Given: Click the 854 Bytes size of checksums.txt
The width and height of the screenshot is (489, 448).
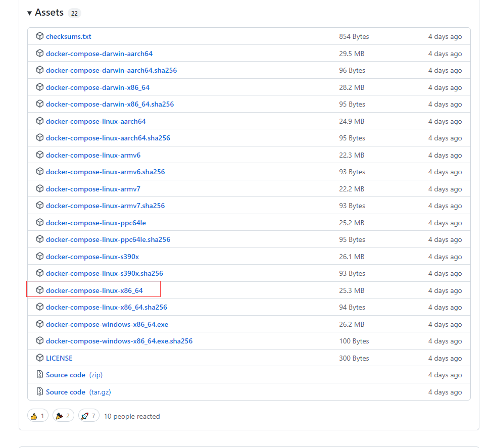Looking at the screenshot, I should point(354,36).
